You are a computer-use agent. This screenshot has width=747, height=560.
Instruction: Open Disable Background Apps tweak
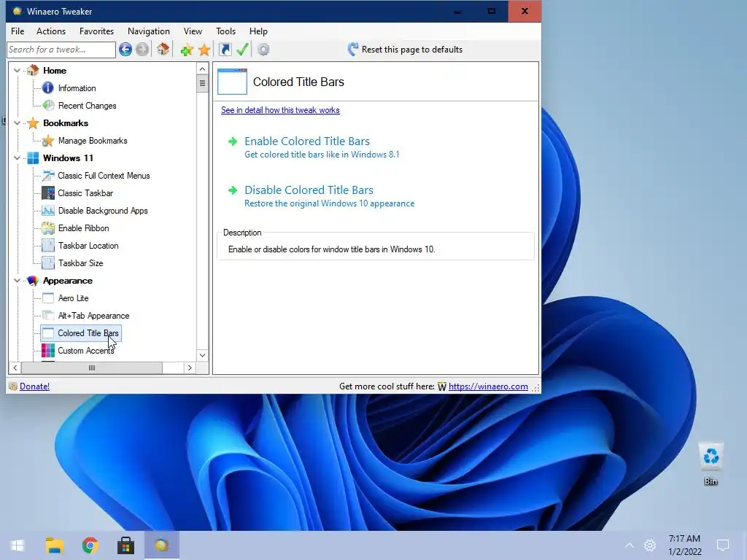click(x=103, y=211)
